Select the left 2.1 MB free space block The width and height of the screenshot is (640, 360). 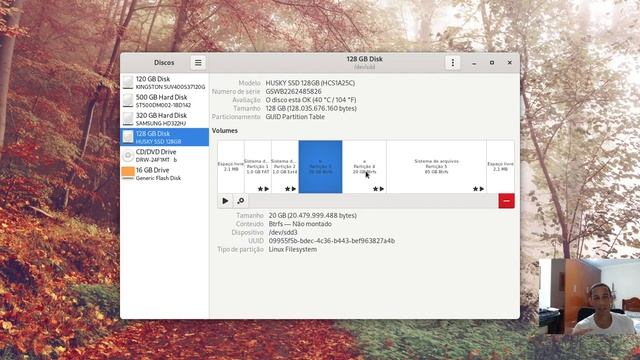click(231, 167)
